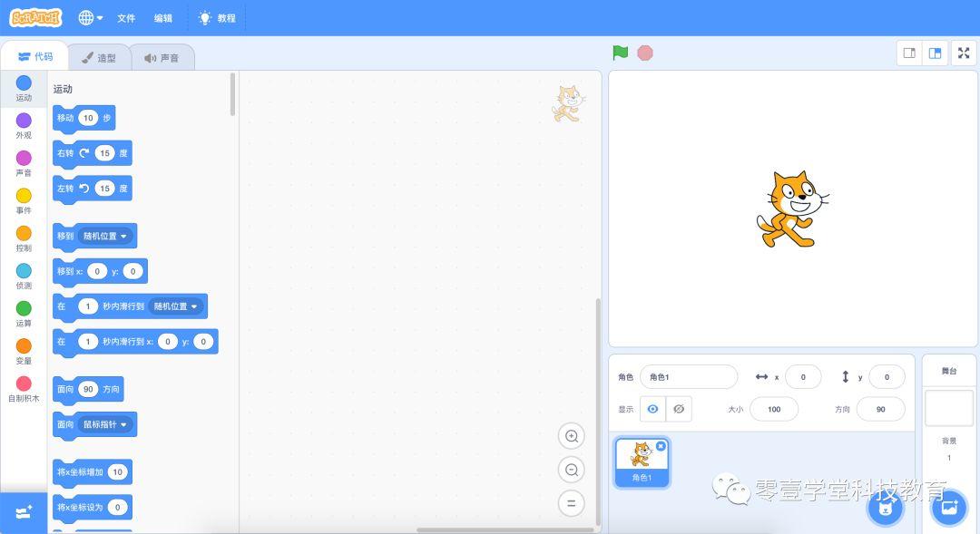Image resolution: width=980 pixels, height=534 pixels.
Task: Select the 角色1 sprite thumbnail
Action: pyautogui.click(x=642, y=462)
